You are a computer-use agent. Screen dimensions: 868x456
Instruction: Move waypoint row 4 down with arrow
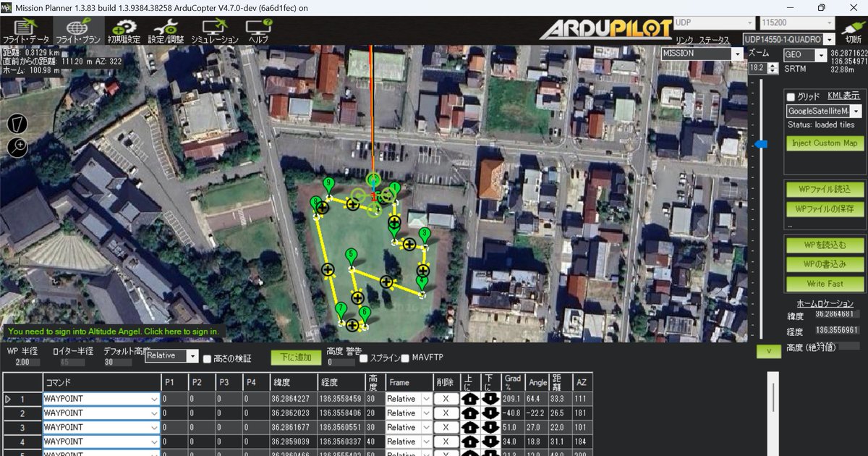click(x=490, y=442)
